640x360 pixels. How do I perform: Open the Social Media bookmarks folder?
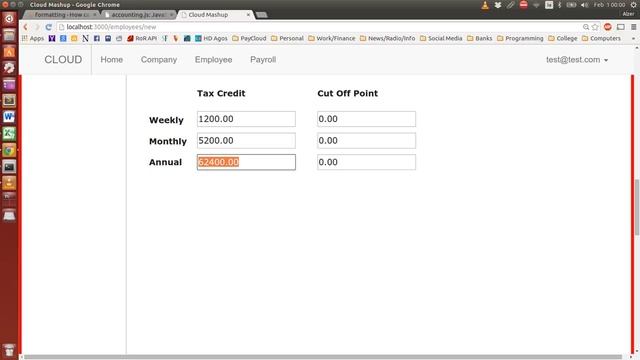[441, 38]
